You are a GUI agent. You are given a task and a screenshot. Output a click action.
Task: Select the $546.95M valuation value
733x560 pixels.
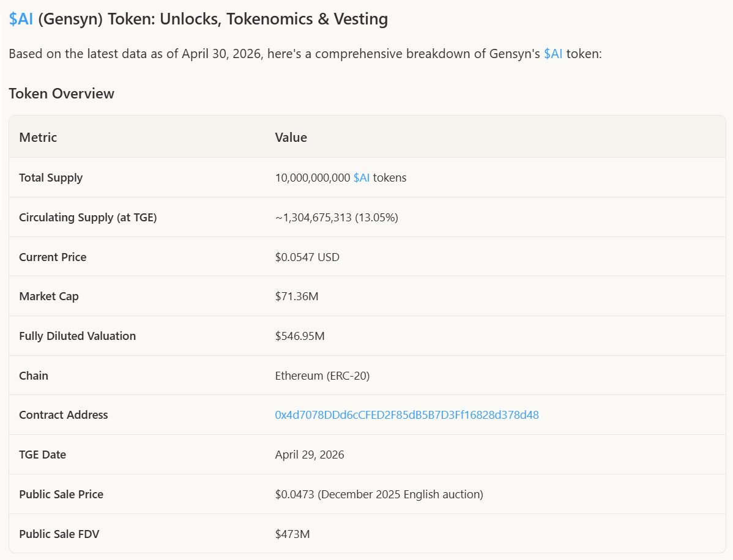point(300,336)
